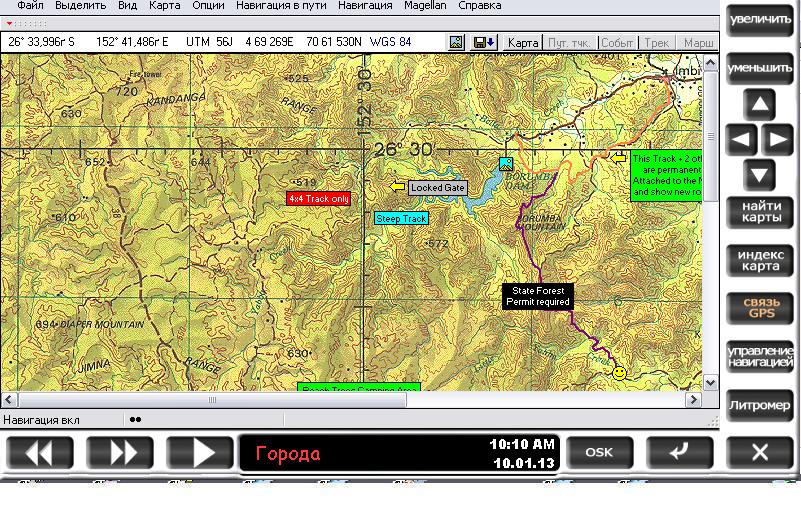
Task: Switch to the Событ tab
Action: click(x=617, y=43)
